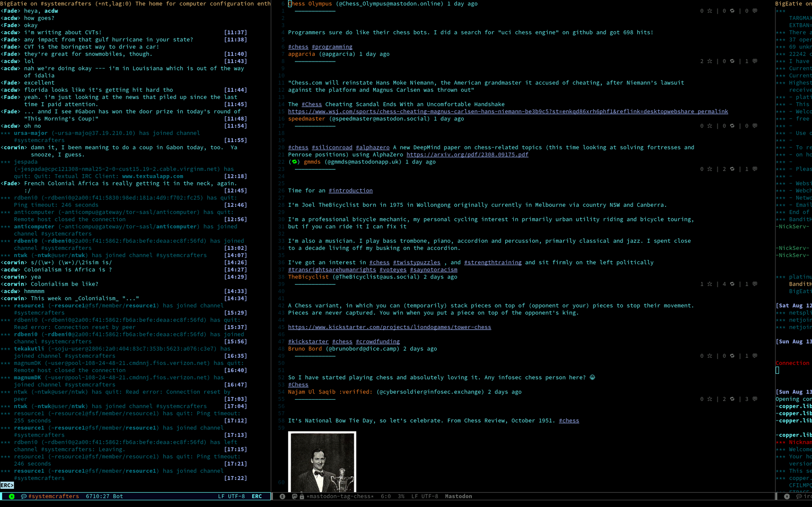Star TheBicyclist's tower-chess post

[709, 284]
